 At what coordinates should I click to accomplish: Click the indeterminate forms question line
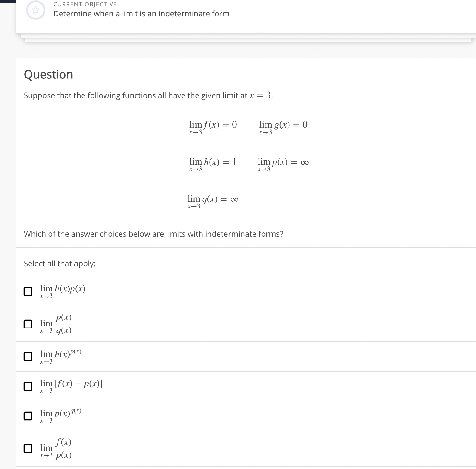154,234
